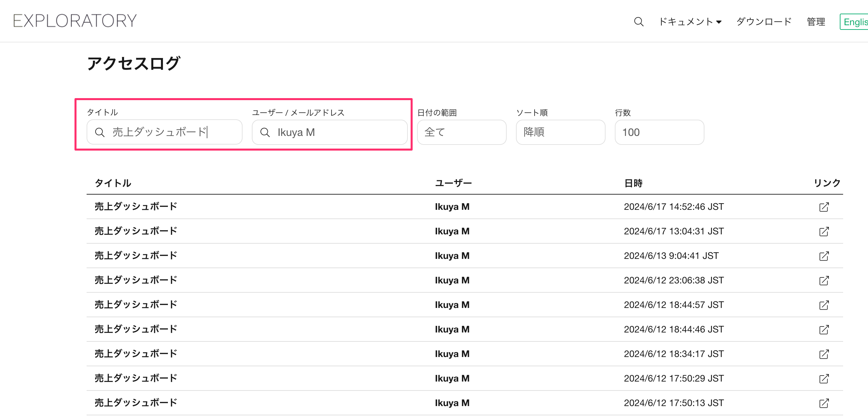868x419 pixels.
Task: Open the external link for the 2024/6/13 9:04:41 entry
Action: coord(824,256)
